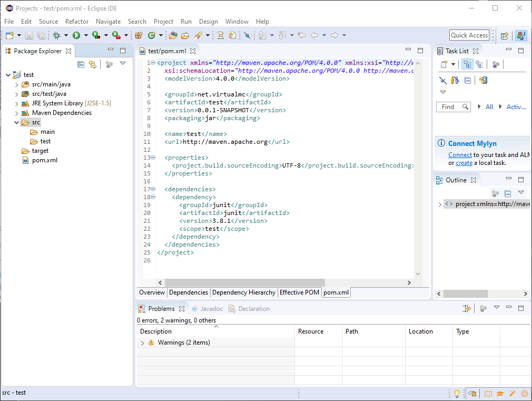The width and height of the screenshot is (532, 401).
Task: Click the Connect link in the Mylyn banner
Action: pos(460,155)
